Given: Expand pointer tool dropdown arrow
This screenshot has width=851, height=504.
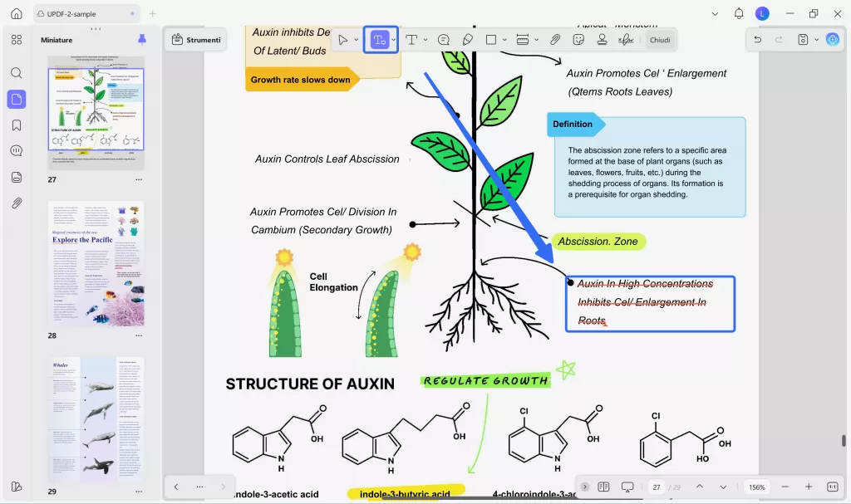Looking at the screenshot, I should click(x=356, y=40).
